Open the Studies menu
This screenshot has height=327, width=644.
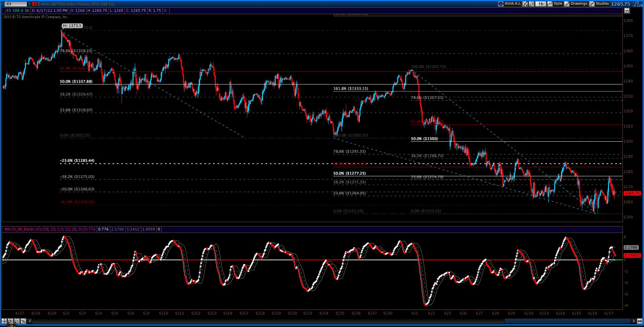(x=602, y=4)
